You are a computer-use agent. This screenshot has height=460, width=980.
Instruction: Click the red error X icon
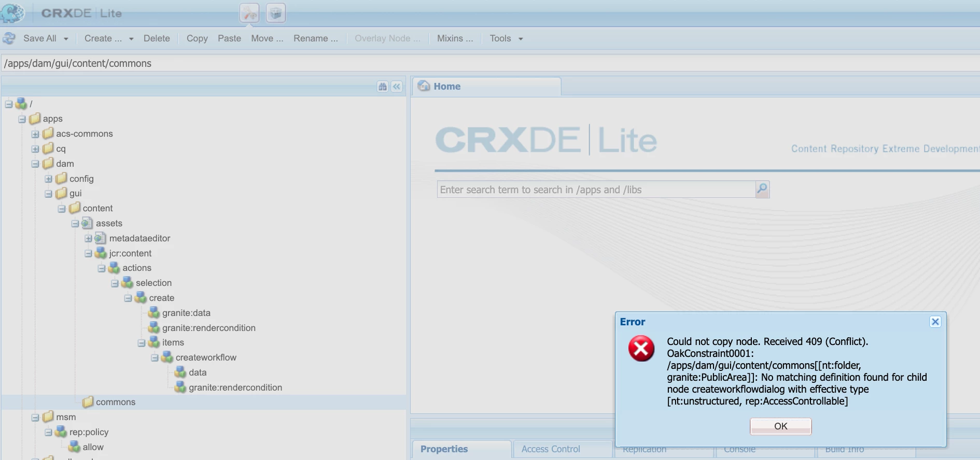coord(641,348)
